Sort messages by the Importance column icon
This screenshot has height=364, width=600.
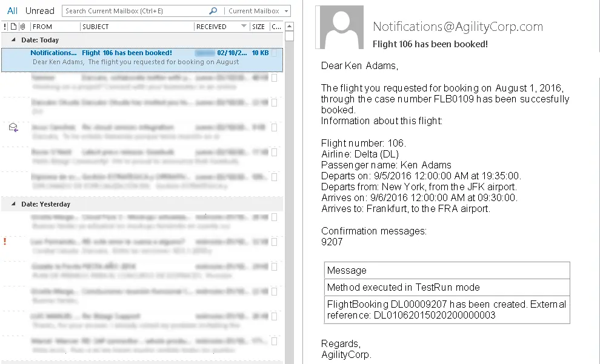[5, 27]
